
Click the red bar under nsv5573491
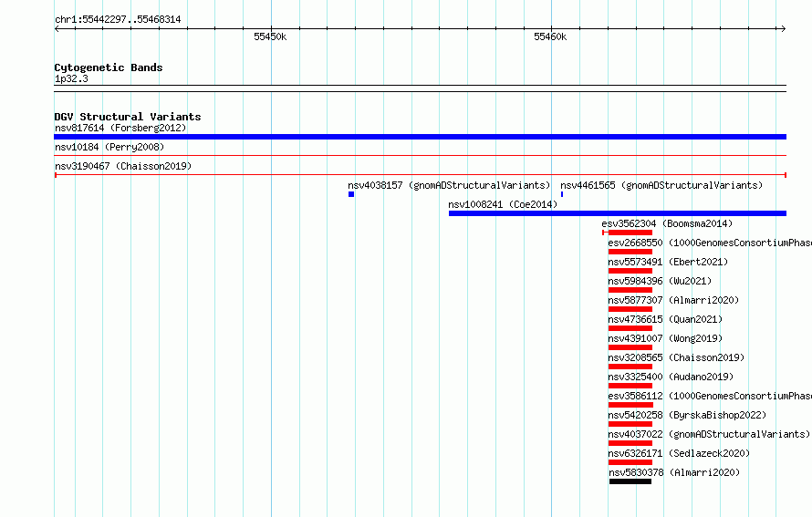point(630,271)
